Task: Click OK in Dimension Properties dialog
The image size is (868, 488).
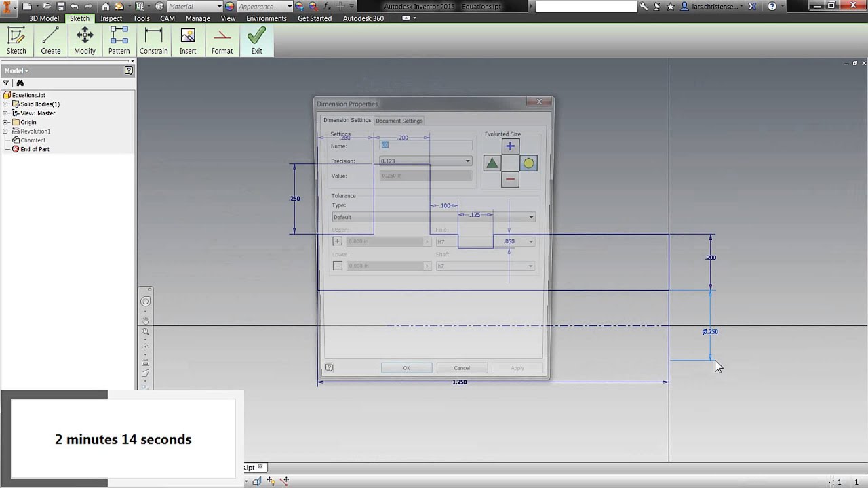Action: 406,368
